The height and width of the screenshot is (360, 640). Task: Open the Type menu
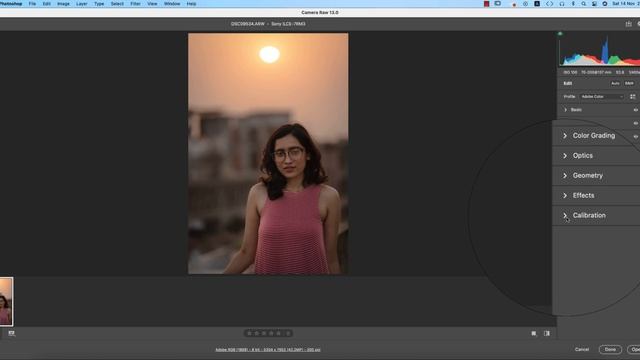[99, 4]
